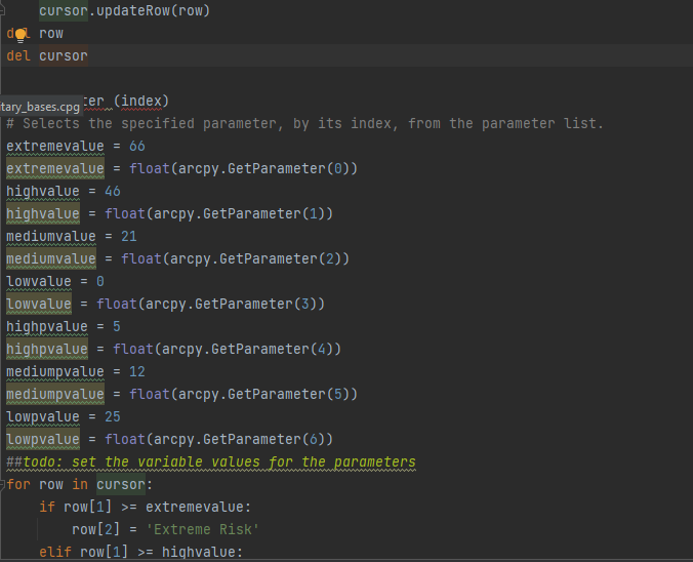Click the yellow lightbulb quick-fix icon
Viewport: 693px width, 562px height.
pos(20,35)
